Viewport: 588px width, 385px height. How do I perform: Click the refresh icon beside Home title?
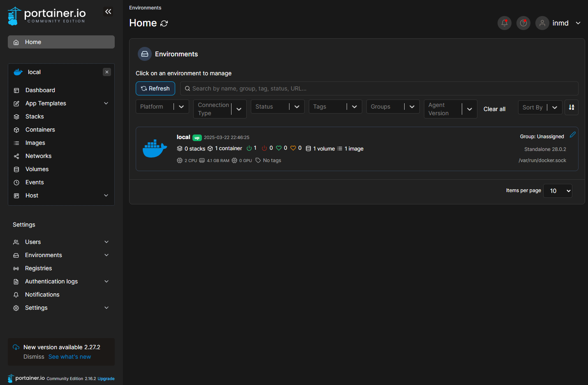pos(164,23)
